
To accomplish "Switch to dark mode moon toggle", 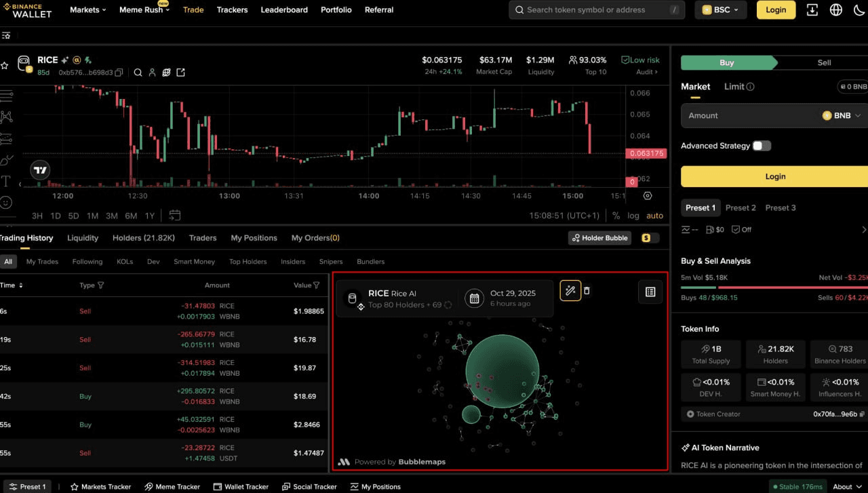I will [x=859, y=10].
